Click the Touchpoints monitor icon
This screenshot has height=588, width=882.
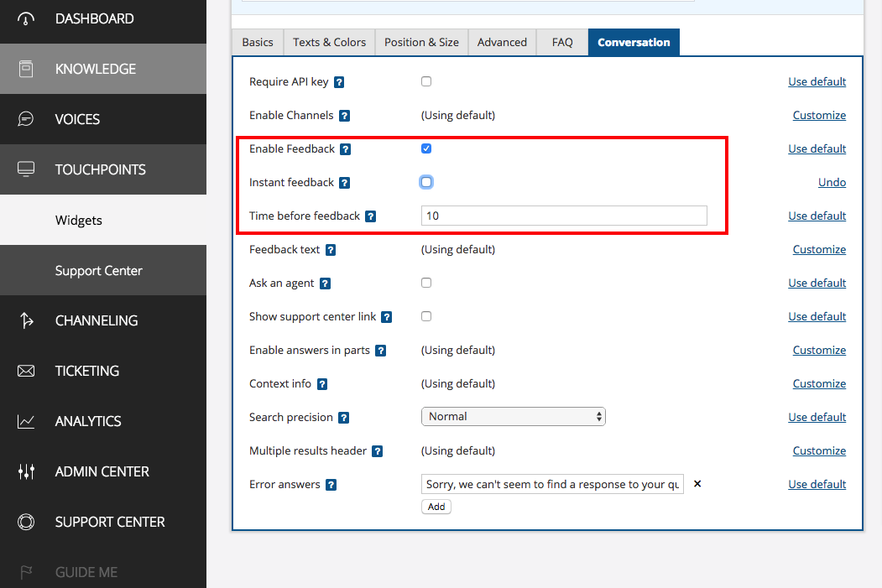point(26,169)
